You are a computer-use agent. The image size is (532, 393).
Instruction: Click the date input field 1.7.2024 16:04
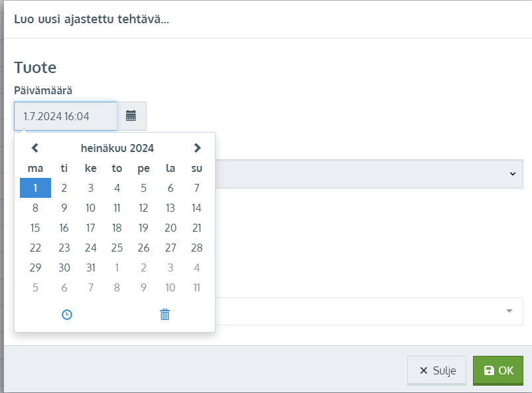click(66, 116)
